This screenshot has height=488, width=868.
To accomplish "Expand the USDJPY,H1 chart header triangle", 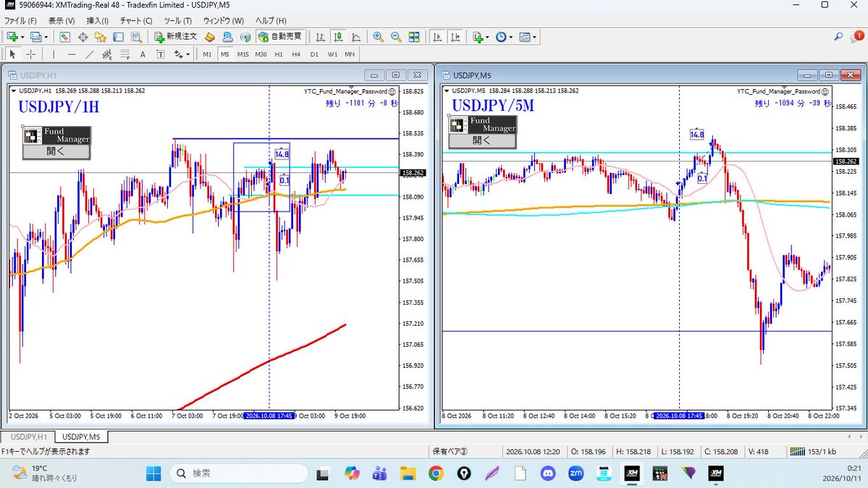I will [x=14, y=91].
